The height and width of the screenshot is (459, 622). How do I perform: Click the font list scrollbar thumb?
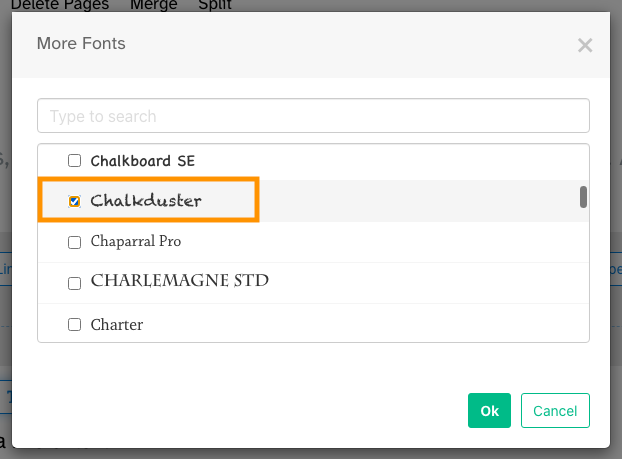click(x=583, y=197)
